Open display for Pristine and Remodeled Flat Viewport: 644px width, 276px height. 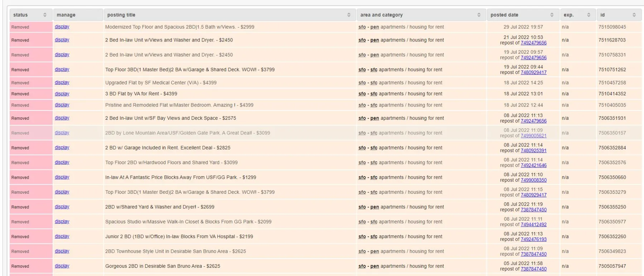[x=62, y=105]
